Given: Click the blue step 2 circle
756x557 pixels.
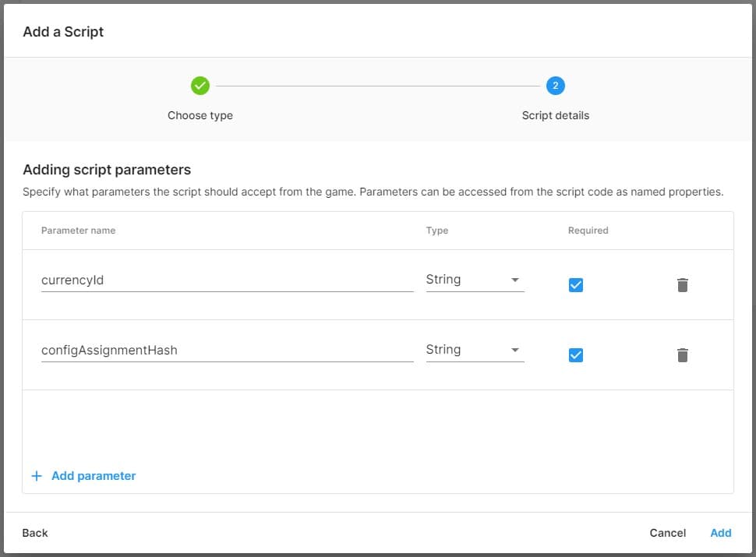Looking at the screenshot, I should (556, 86).
